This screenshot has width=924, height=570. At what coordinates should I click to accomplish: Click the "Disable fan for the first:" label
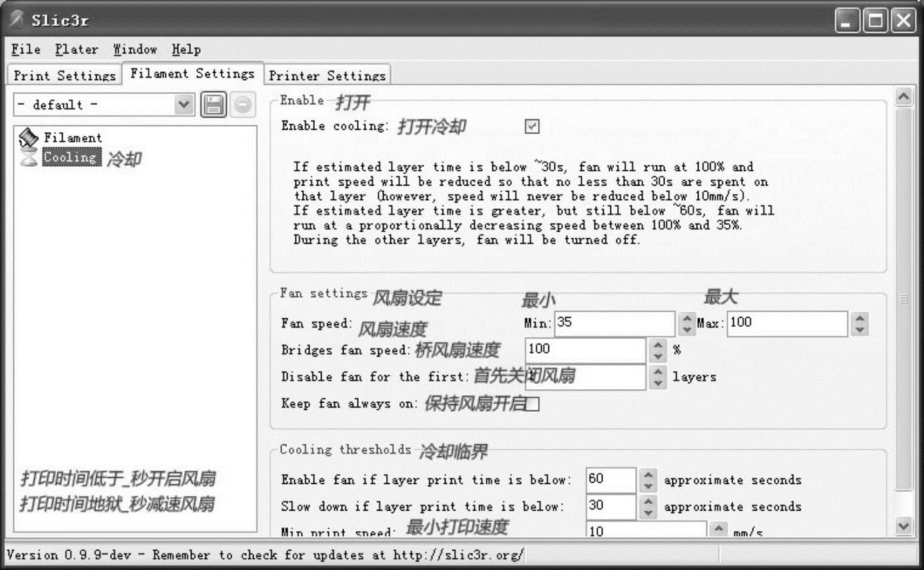tap(375, 376)
